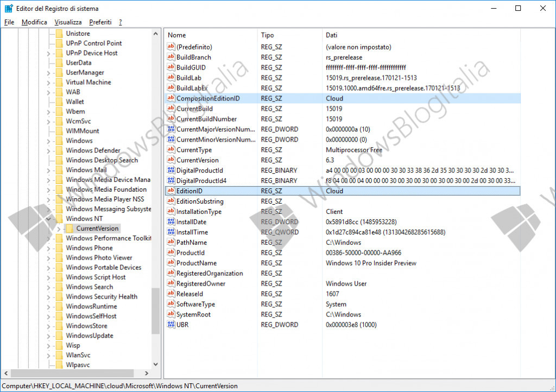Click the tree horizontal scroll left arrow
The image size is (556, 392).
pyautogui.click(x=6, y=373)
